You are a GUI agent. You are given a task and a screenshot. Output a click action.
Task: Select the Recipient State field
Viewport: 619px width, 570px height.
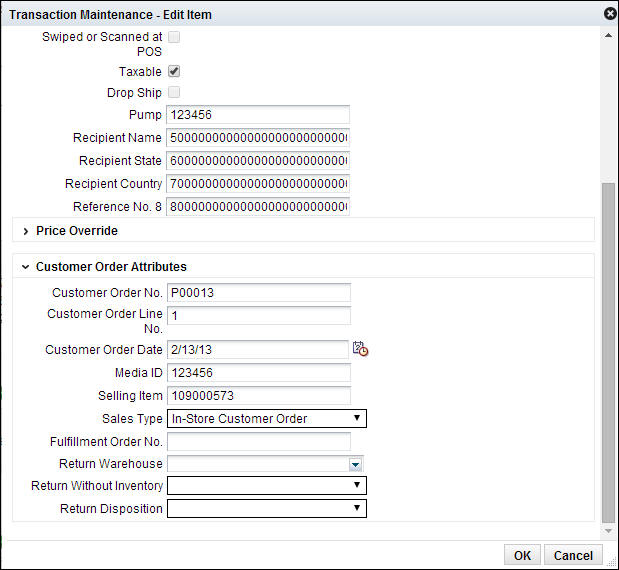[x=258, y=161]
